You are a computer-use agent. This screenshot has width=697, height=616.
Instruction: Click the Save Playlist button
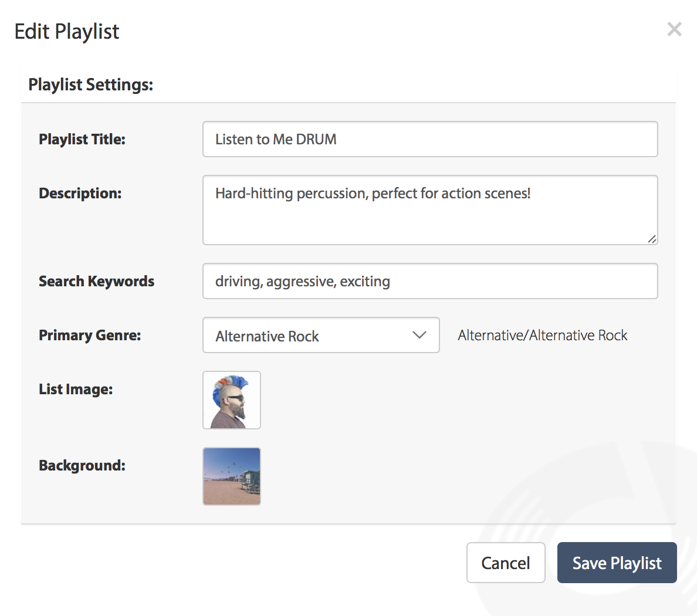click(617, 563)
